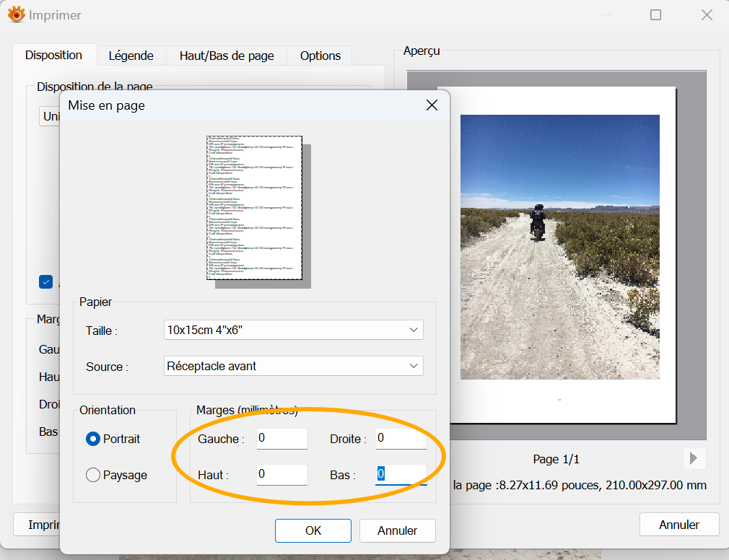Open the Haut/Bas de page tab
The width and height of the screenshot is (729, 560).
(227, 56)
